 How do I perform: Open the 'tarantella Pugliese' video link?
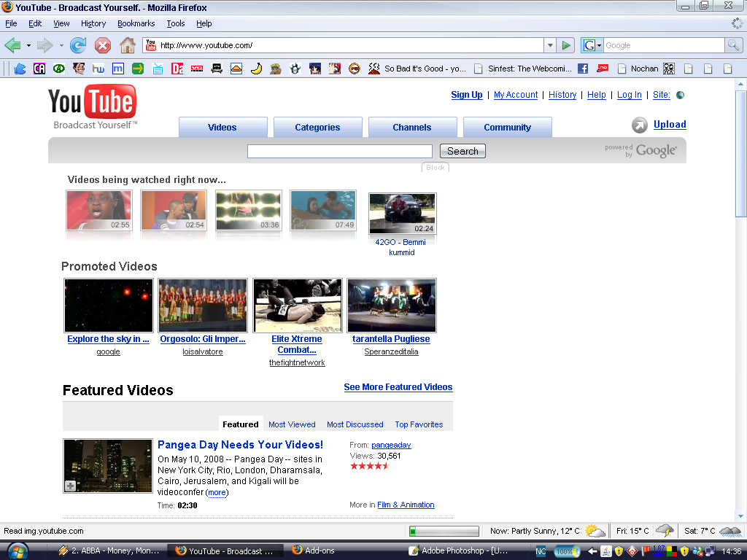pos(391,339)
